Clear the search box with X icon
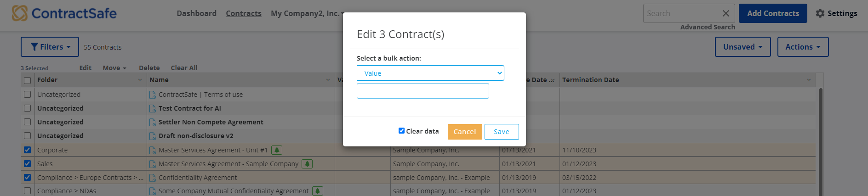 725,13
